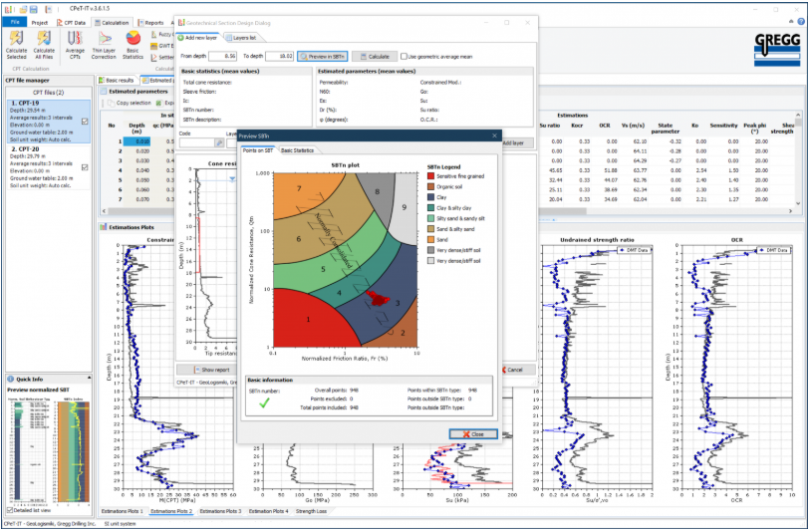Select the Layers list tab
The width and height of the screenshot is (810, 532).
(x=241, y=38)
